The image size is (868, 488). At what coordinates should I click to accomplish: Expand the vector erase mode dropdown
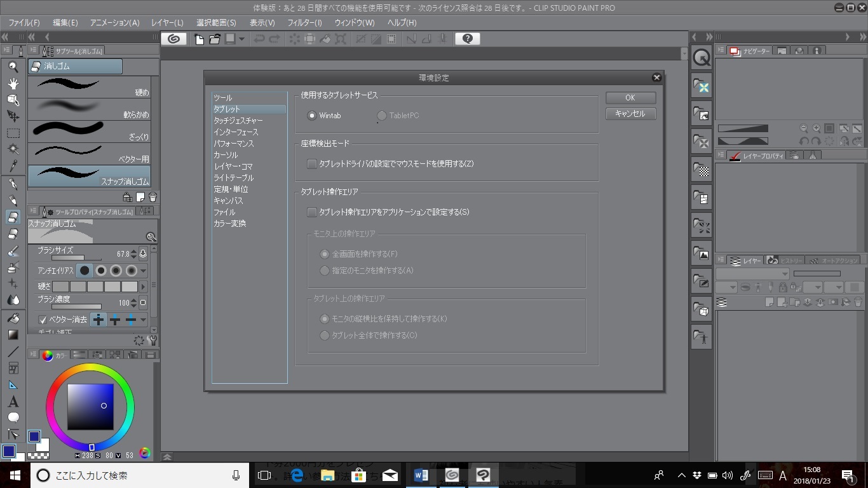(x=144, y=320)
